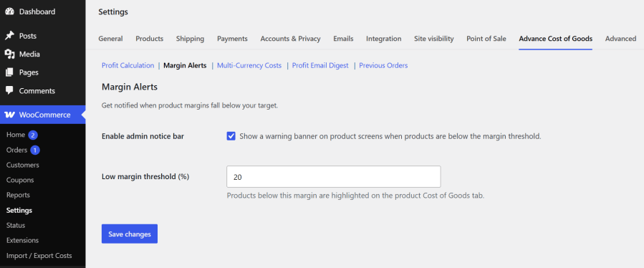Open the General settings tab

(110, 39)
